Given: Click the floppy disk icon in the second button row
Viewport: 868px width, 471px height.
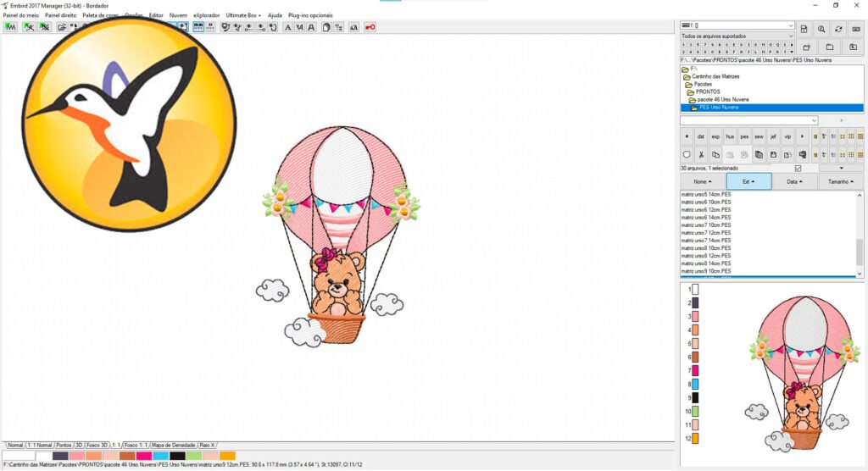Looking at the screenshot, I should pyautogui.click(x=773, y=155).
